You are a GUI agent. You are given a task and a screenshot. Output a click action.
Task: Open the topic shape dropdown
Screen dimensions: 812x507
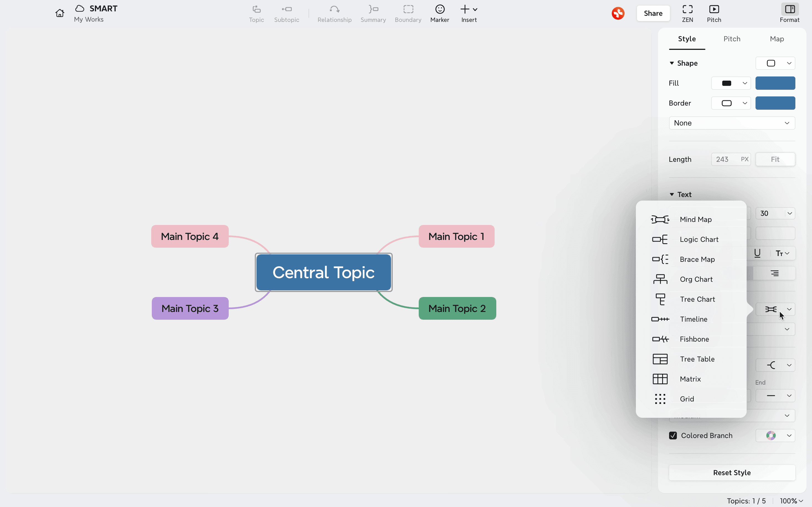click(x=775, y=63)
